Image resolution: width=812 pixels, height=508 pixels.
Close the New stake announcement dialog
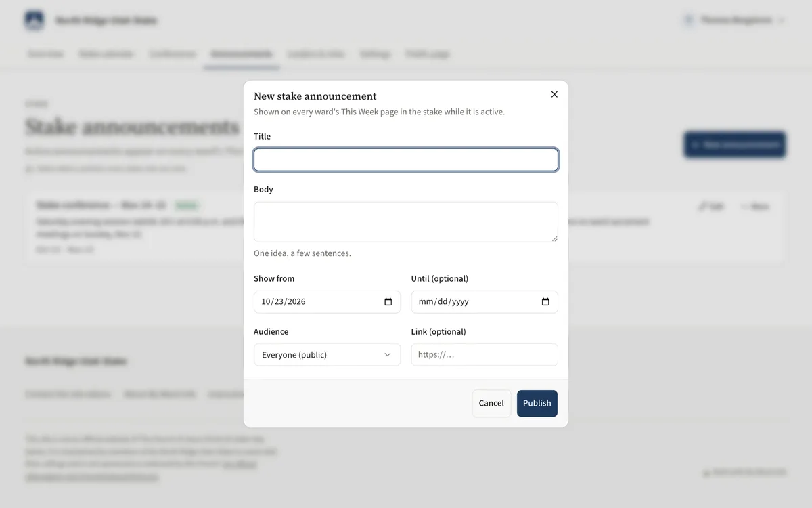point(554,95)
